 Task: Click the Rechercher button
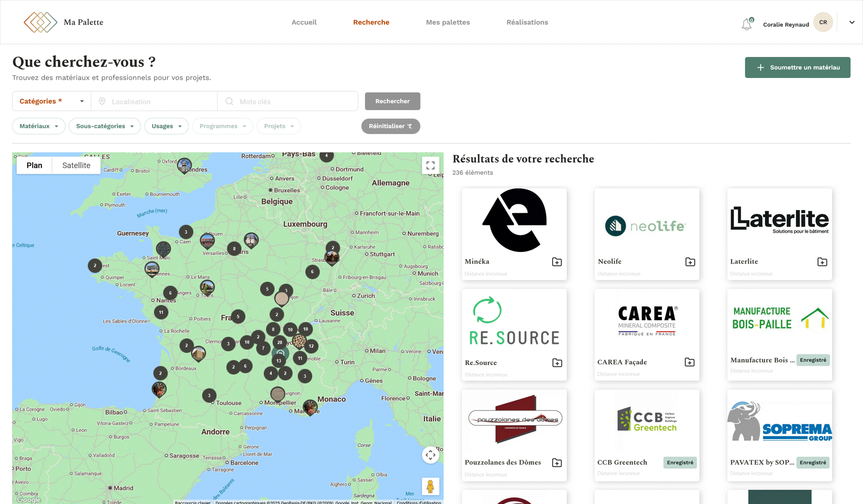(393, 101)
